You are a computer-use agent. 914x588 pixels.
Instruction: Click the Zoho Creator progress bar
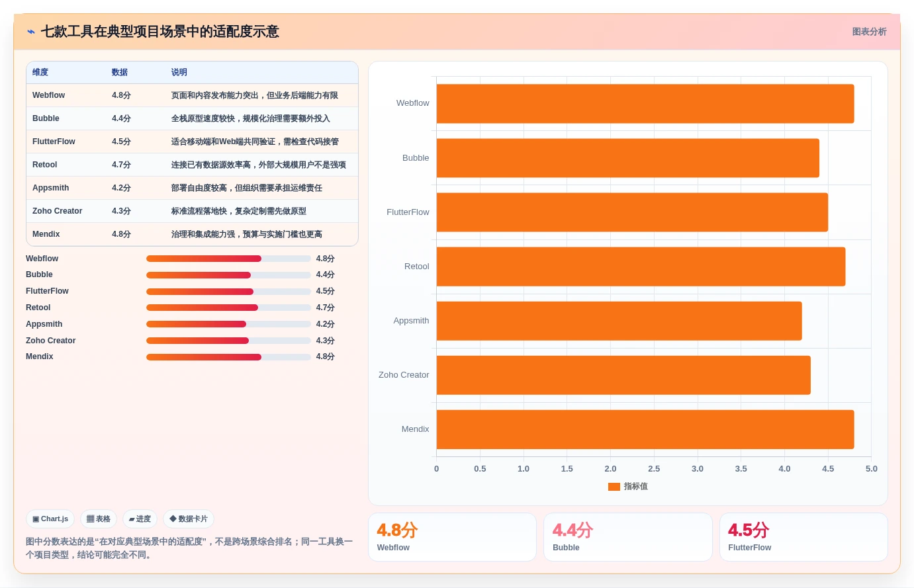228,341
